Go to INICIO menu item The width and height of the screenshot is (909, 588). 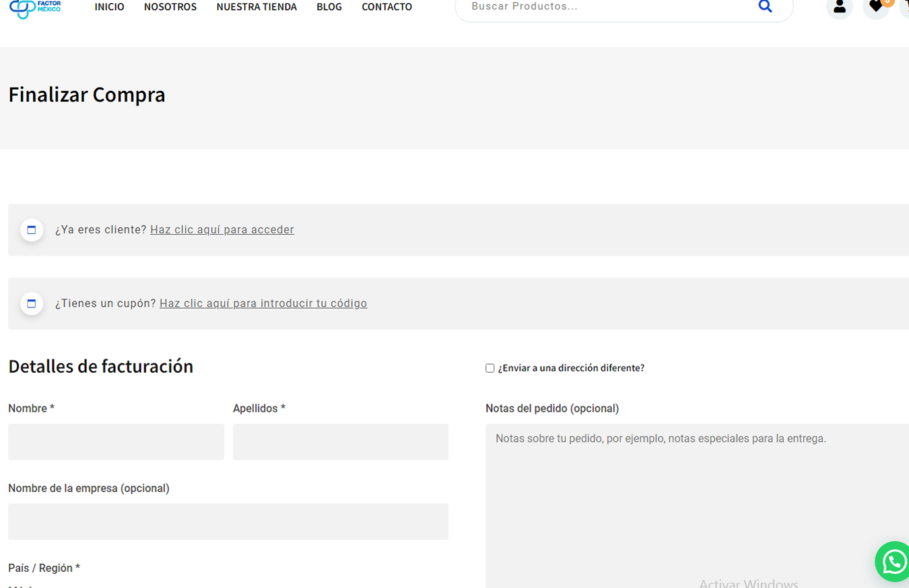click(x=110, y=7)
